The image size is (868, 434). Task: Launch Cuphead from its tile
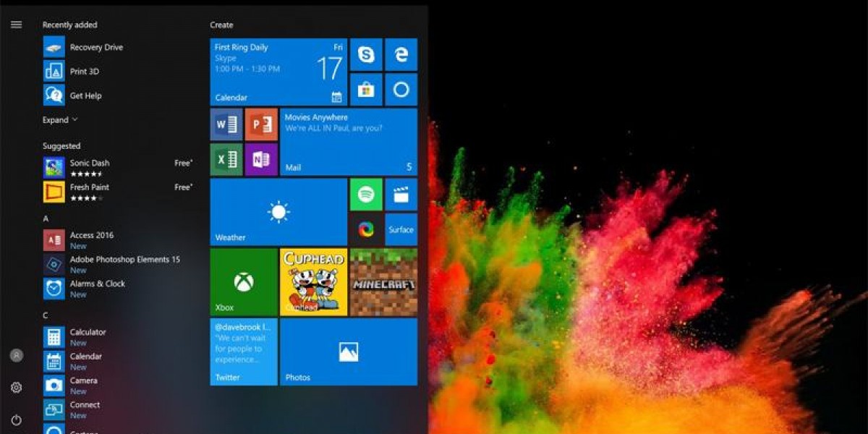pyautogui.click(x=313, y=282)
